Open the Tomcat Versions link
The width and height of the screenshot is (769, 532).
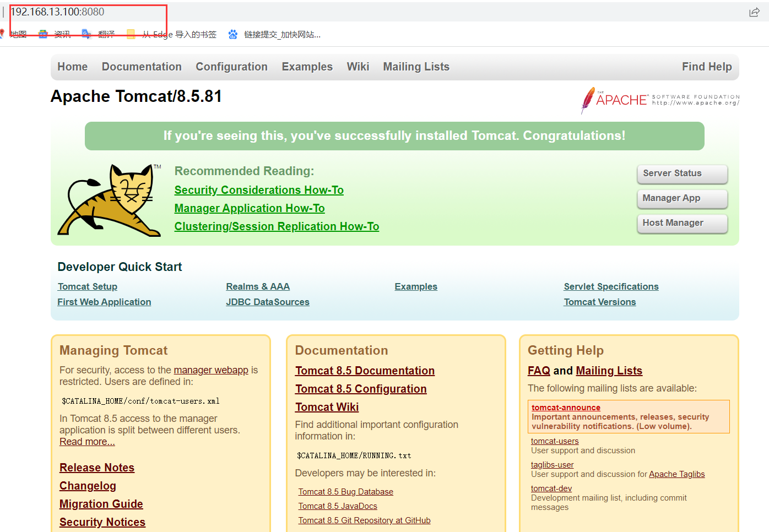click(x=600, y=302)
